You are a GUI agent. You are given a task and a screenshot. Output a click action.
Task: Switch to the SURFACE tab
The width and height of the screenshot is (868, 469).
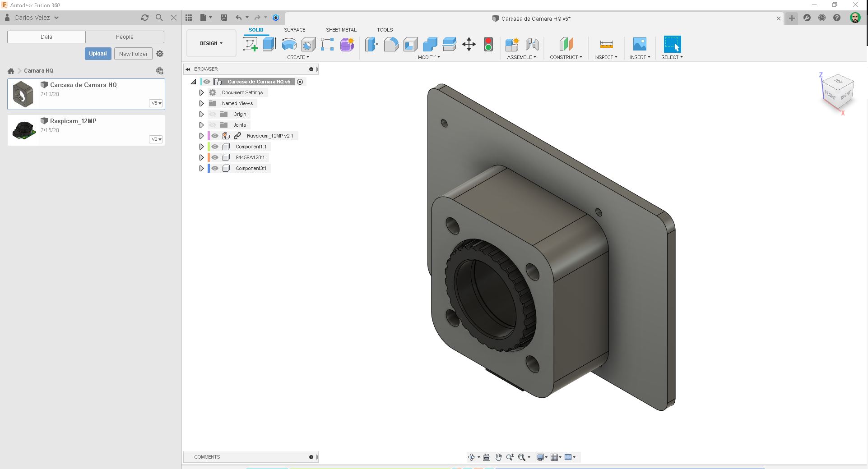(294, 30)
